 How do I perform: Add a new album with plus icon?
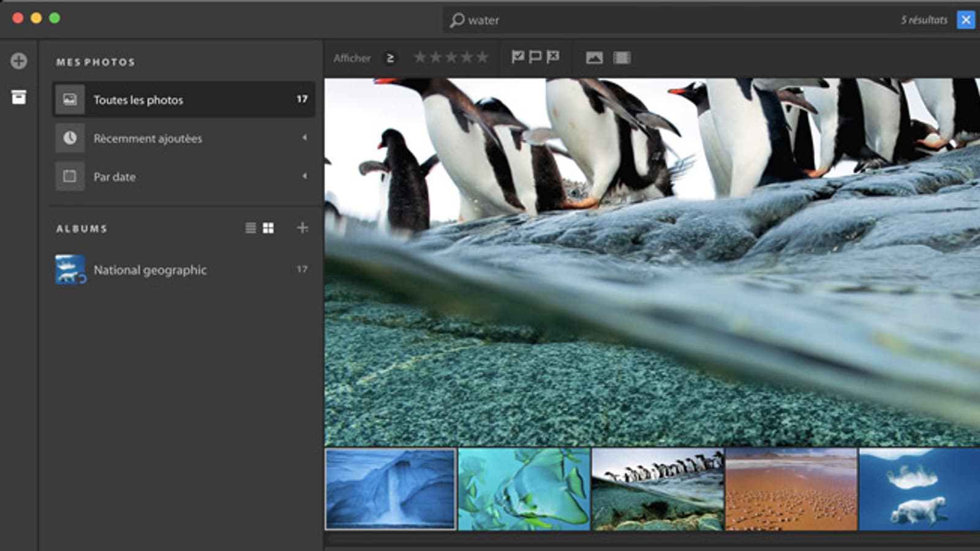[x=302, y=228]
